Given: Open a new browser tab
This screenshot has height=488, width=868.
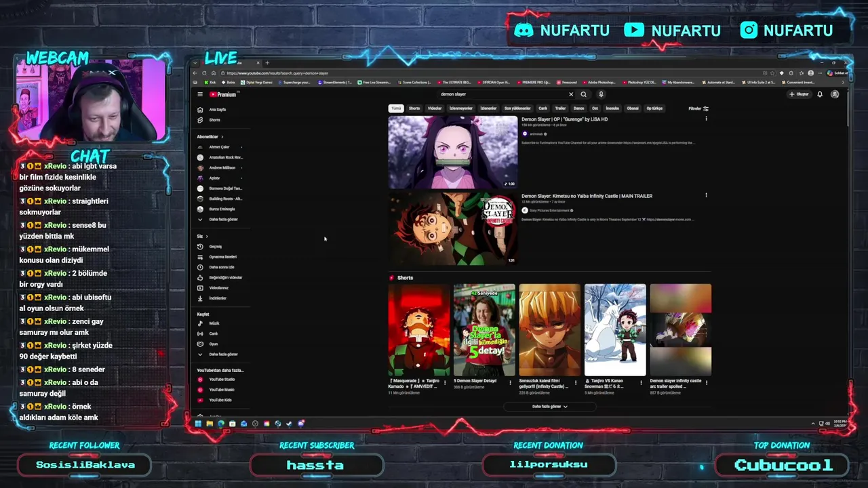Looking at the screenshot, I should [x=267, y=63].
